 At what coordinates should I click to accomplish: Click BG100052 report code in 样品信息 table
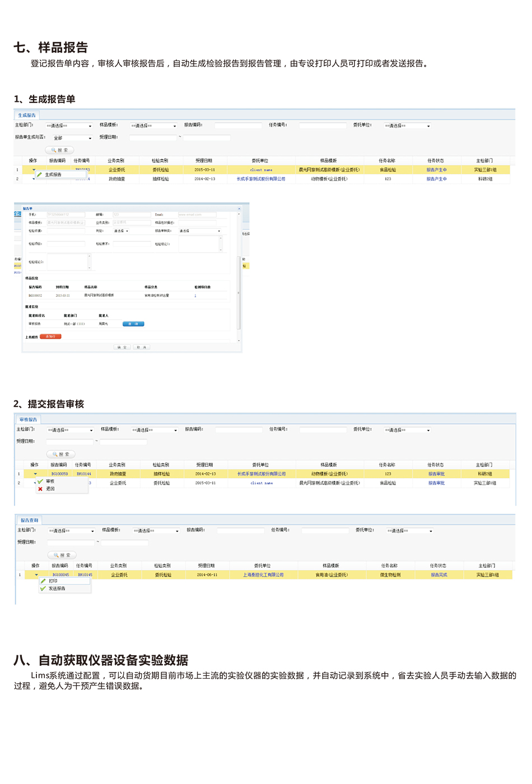(x=35, y=295)
